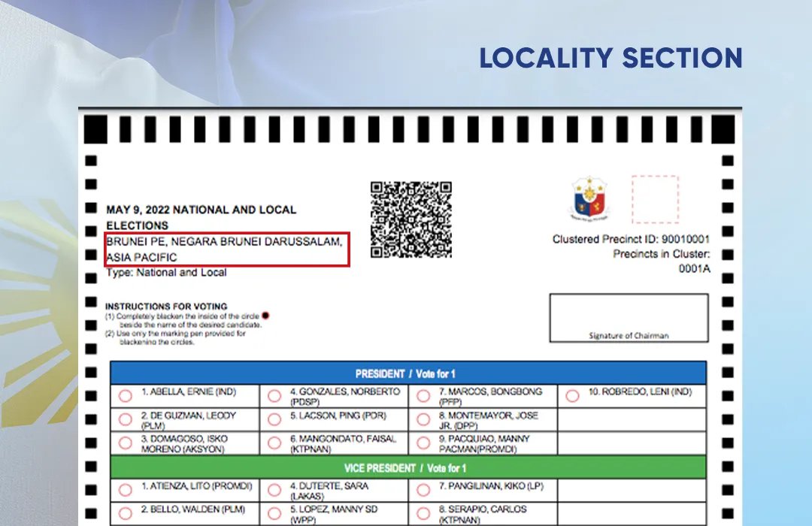This screenshot has height=526, width=812.
Task: Select the oval for 7. MARCOS, BONGBONG
Action: pyautogui.click(x=423, y=396)
